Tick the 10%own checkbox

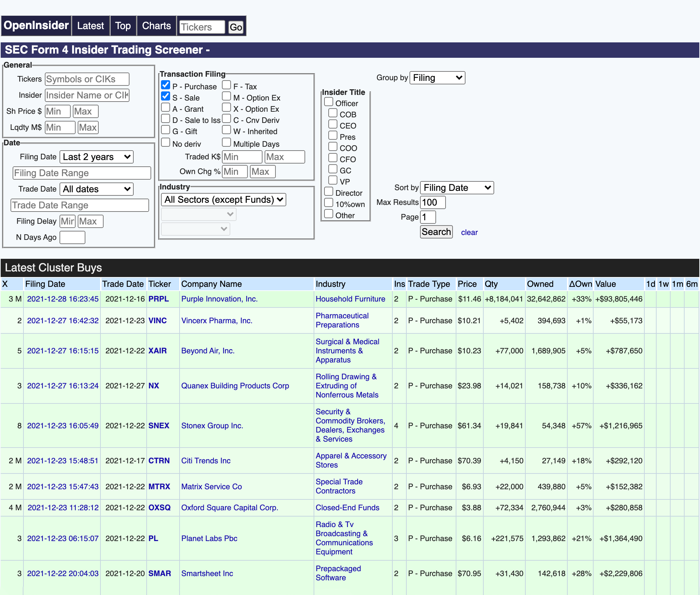pyautogui.click(x=329, y=203)
